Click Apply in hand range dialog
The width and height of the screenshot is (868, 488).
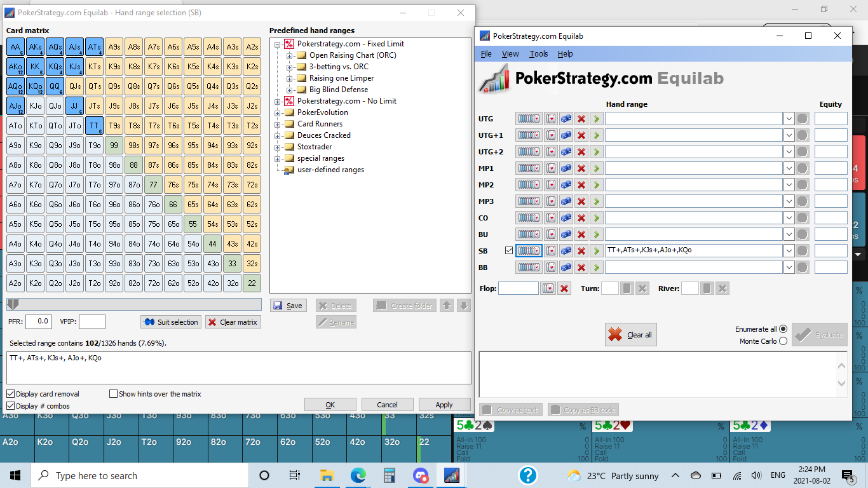[x=444, y=405]
